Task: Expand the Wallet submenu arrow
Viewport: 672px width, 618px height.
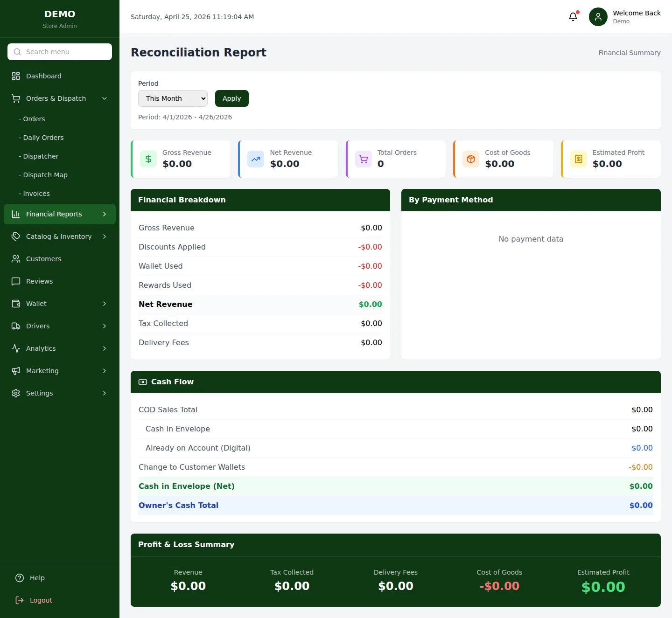Action: click(x=105, y=304)
